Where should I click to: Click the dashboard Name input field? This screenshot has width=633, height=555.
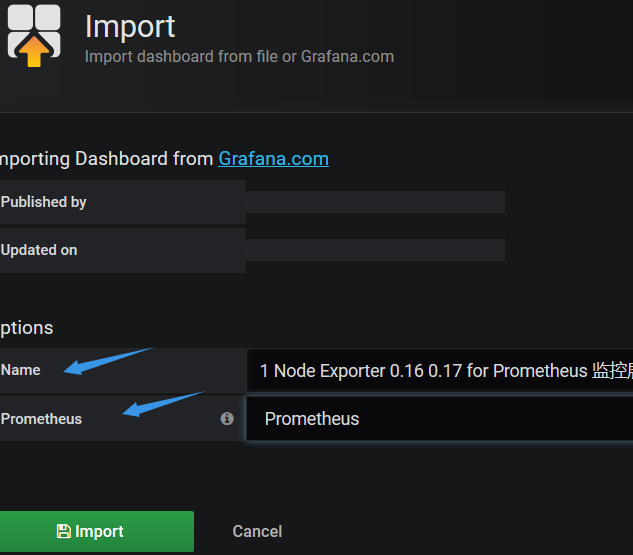click(440, 371)
